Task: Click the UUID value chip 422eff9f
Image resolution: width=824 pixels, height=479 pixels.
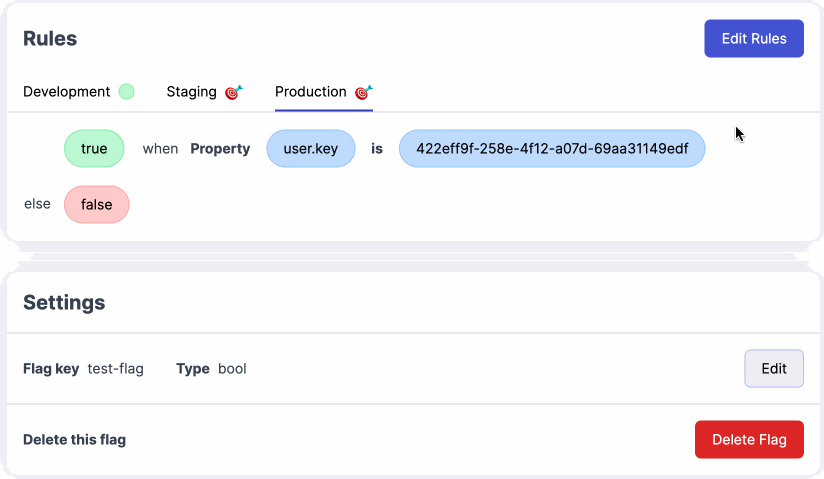Action: (552, 149)
